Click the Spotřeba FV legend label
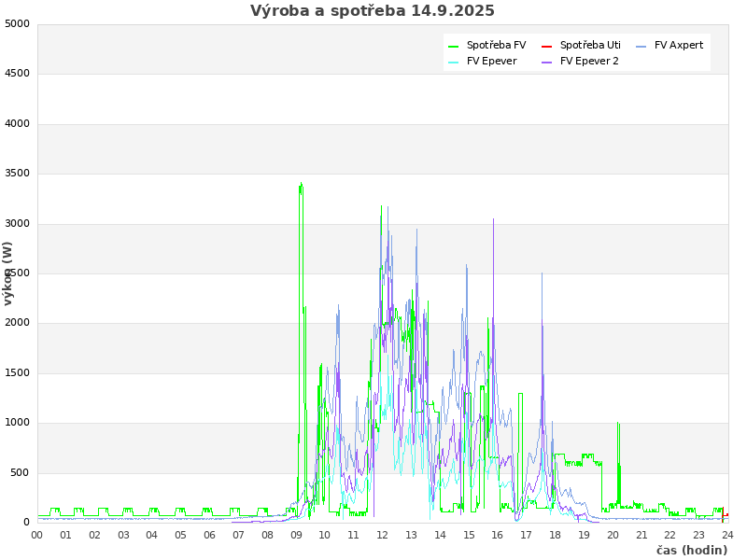Image resolution: width=747 pixels, height=560 pixels. [x=496, y=45]
